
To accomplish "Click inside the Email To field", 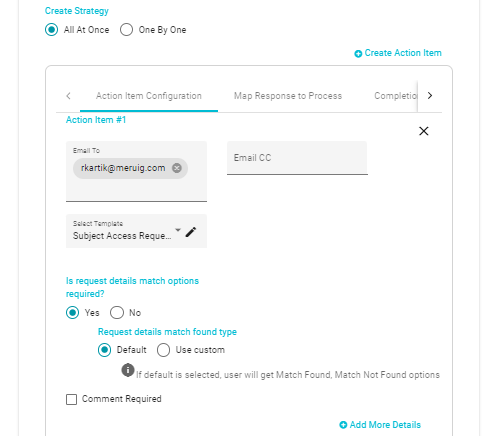I will pyautogui.click(x=136, y=171).
